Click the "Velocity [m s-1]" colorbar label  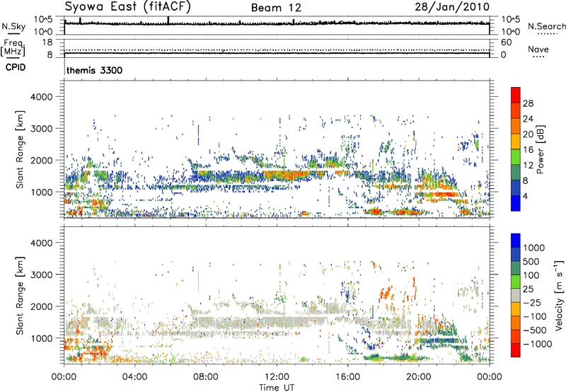click(559, 295)
